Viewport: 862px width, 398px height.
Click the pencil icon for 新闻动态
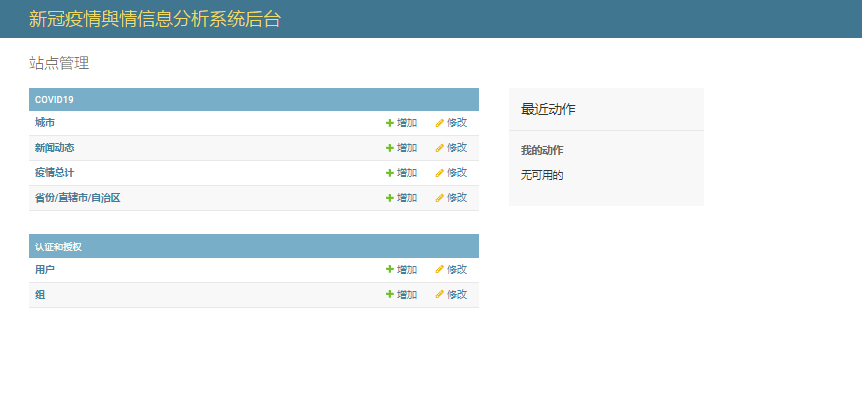[x=439, y=148]
